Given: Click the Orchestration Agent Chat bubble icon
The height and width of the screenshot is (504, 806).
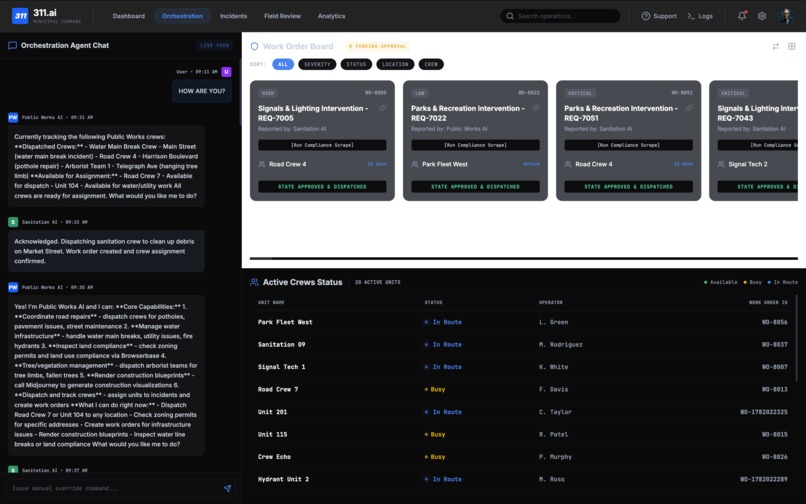Looking at the screenshot, I should tap(12, 45).
